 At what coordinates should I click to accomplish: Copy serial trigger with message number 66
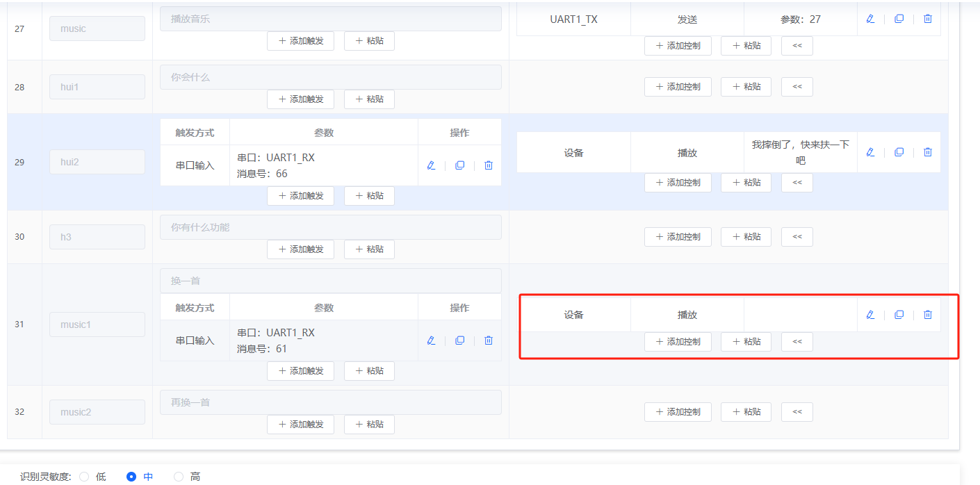click(x=459, y=165)
